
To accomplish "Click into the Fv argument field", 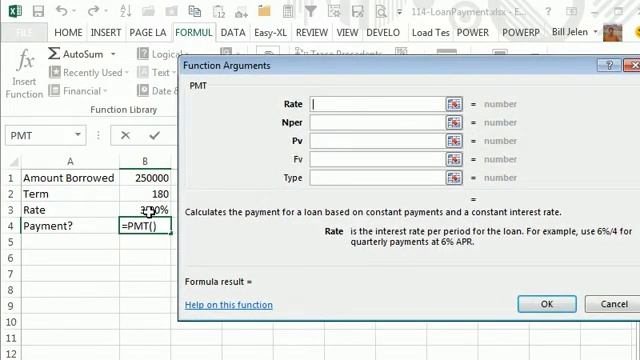I will tap(377, 159).
